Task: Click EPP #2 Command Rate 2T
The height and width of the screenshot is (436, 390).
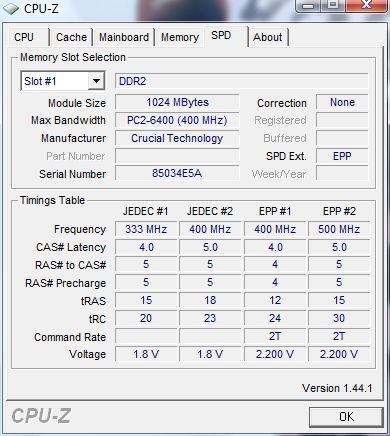Action: point(339,336)
